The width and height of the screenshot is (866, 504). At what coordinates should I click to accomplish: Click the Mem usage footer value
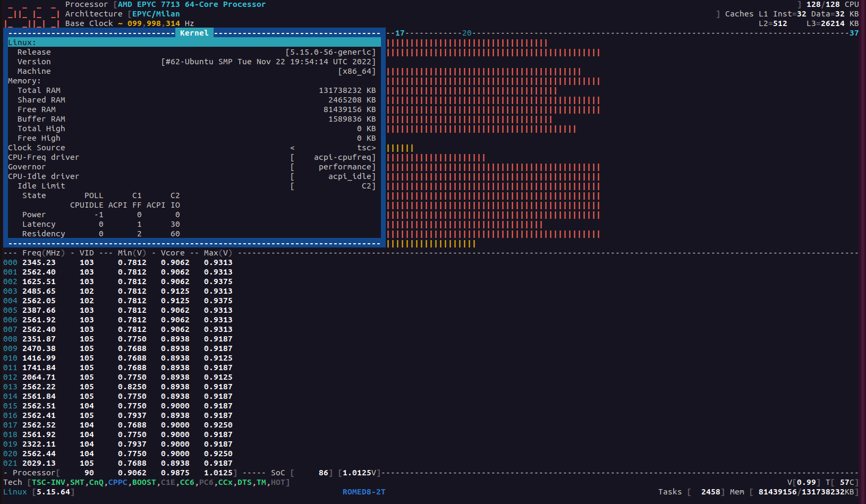click(794, 492)
